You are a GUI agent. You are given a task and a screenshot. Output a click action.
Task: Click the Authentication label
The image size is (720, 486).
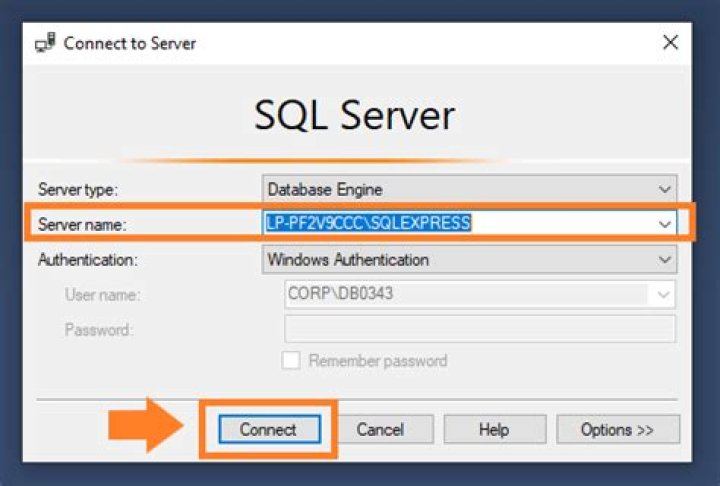(x=87, y=260)
